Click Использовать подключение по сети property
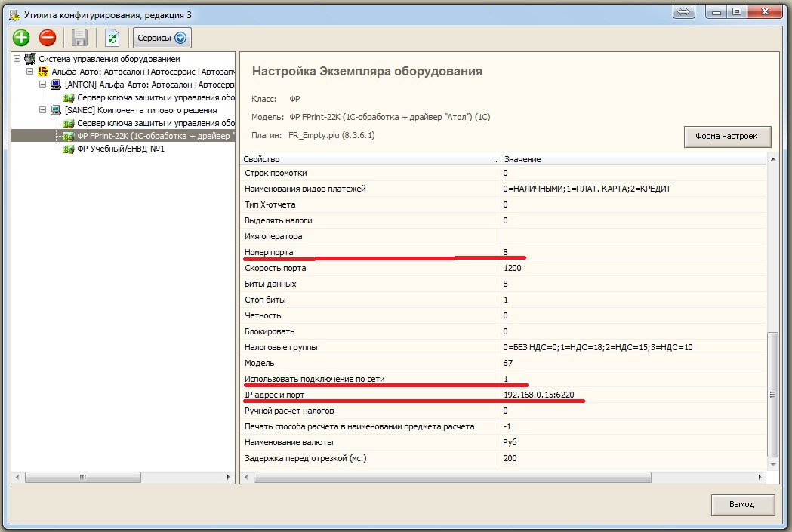The height and width of the screenshot is (532, 792). (315, 379)
